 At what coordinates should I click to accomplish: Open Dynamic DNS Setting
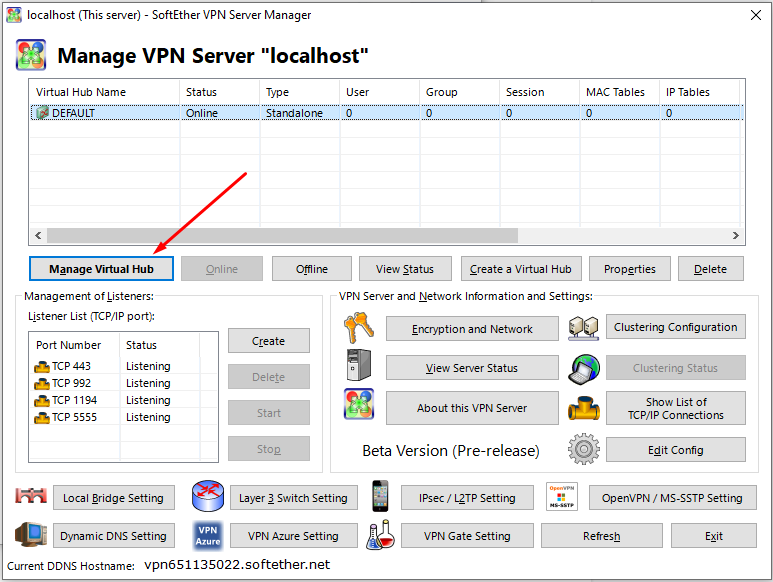[x=113, y=536]
